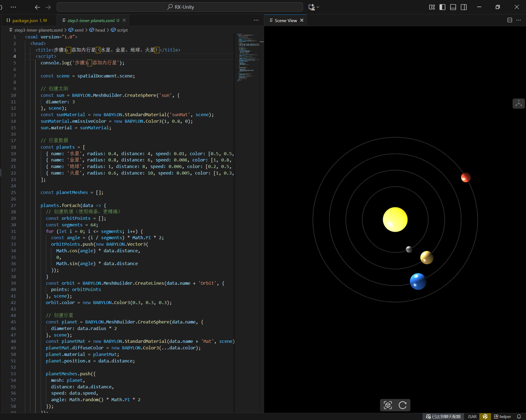The width and height of the screenshot is (526, 420).
Task: Select the Scene View tab
Action: click(285, 20)
